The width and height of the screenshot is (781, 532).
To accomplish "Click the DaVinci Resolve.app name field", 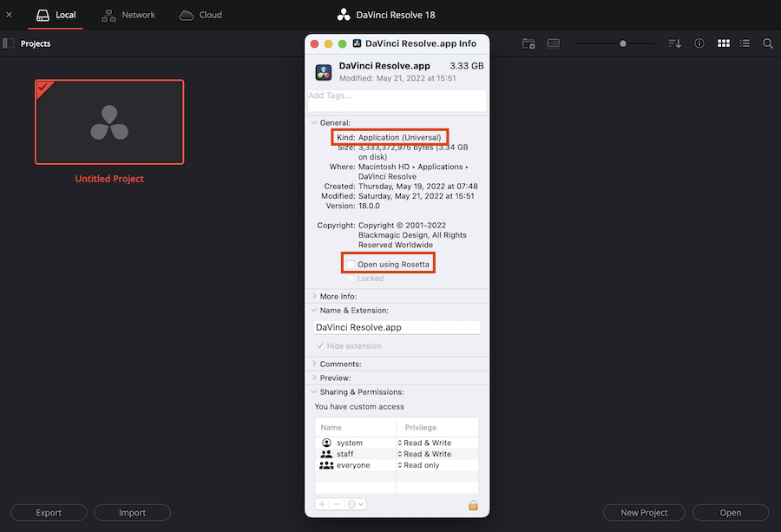I will (397, 327).
